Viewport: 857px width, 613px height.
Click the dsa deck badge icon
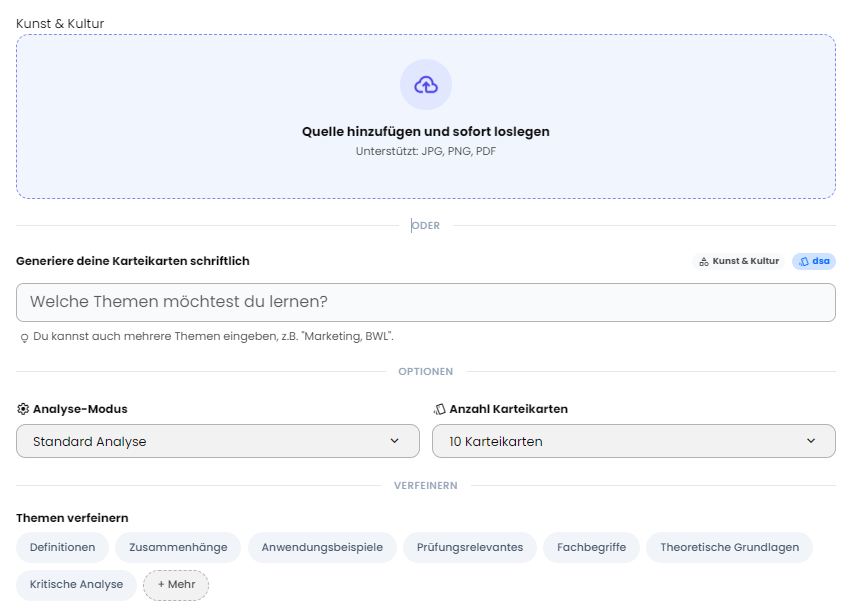(804, 262)
